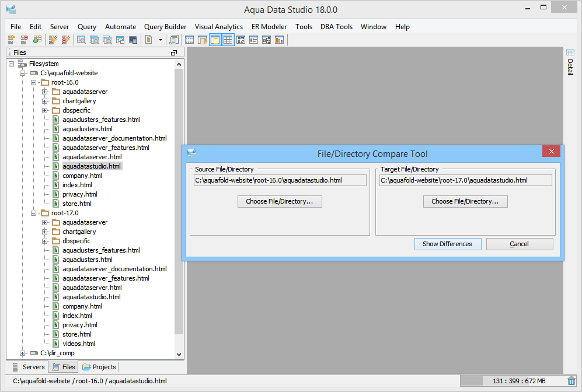Select the grid results view icon
Viewport: 582px width, 392px height.
(189, 39)
